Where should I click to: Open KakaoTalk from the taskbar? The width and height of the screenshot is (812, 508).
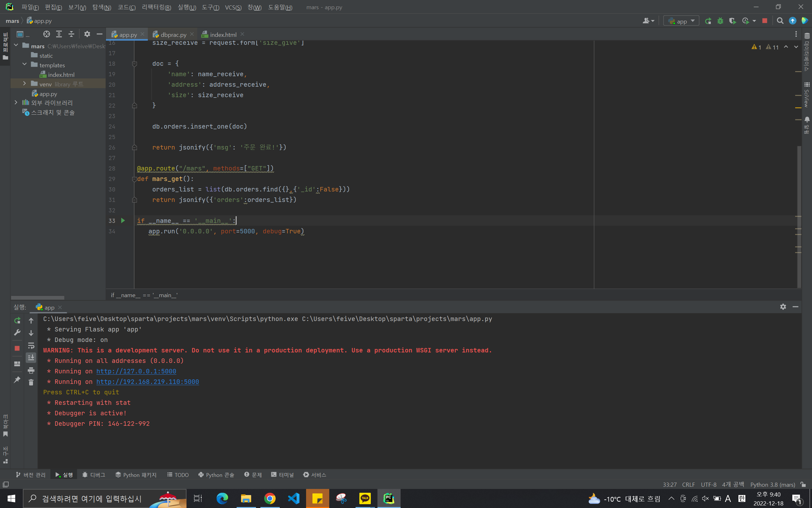365,498
